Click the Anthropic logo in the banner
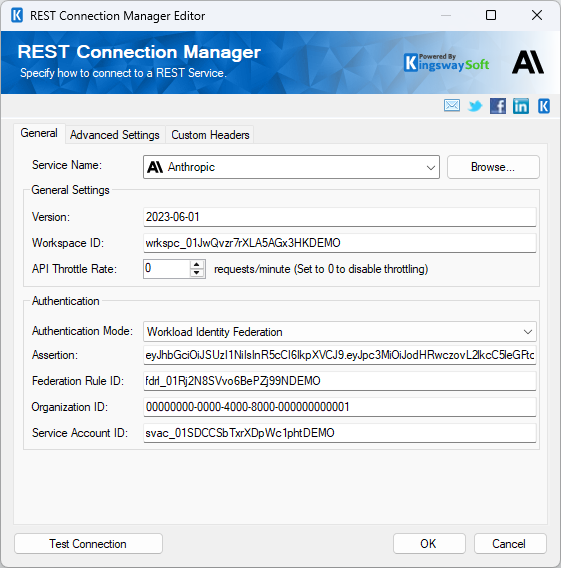This screenshot has height=568, width=561. [528, 62]
